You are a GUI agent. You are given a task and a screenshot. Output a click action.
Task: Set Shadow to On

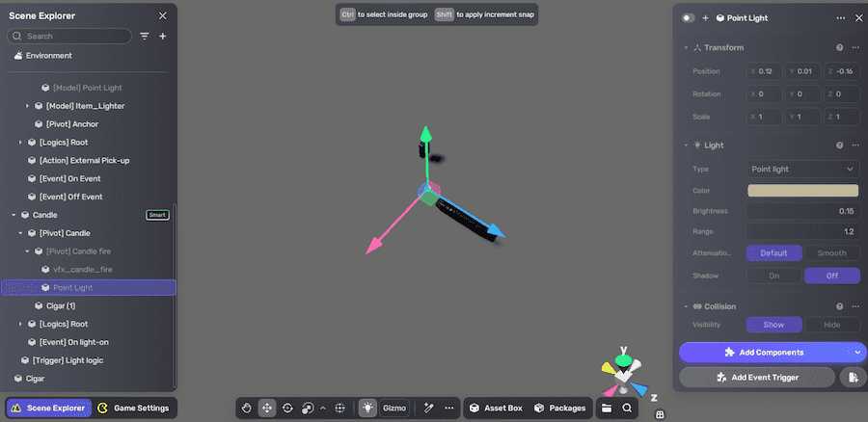(x=773, y=276)
